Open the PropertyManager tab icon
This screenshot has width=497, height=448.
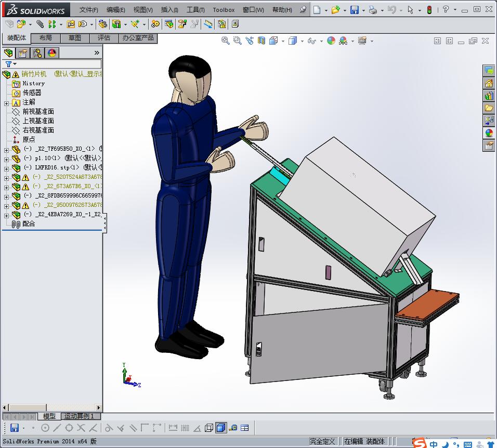[x=22, y=53]
